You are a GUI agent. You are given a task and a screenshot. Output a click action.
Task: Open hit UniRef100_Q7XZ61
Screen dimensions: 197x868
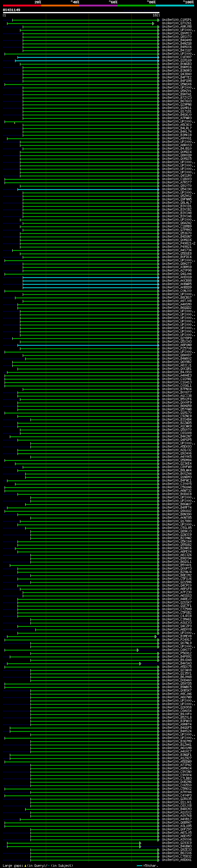tap(177, 23)
